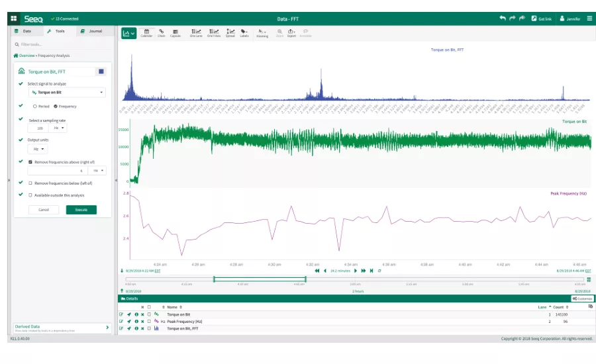The image size is (596, 364).
Task: Select the Period radio button
Action: (34, 107)
